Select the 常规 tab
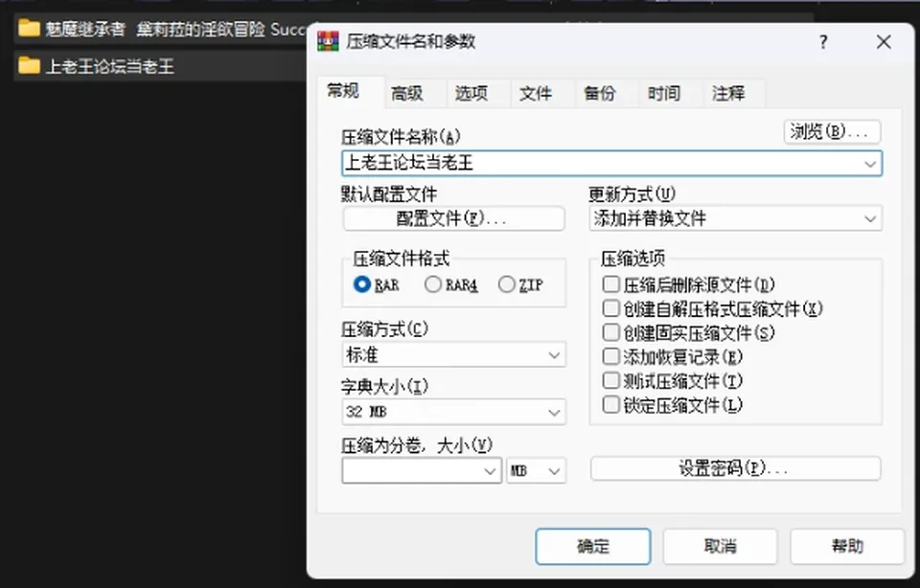The height and width of the screenshot is (588, 920). tap(351, 91)
